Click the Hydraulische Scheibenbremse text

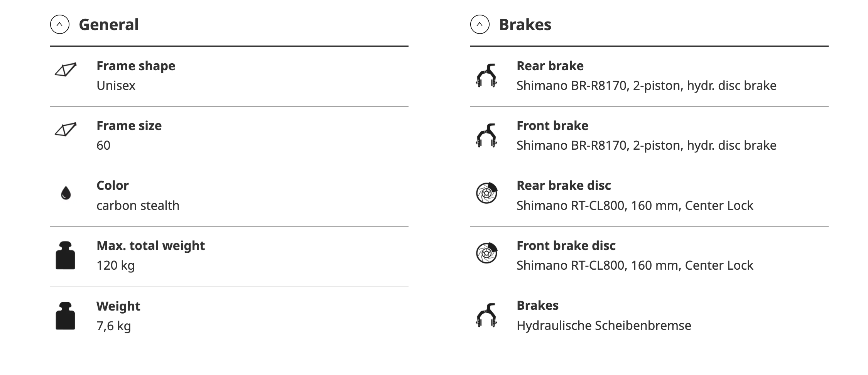click(x=604, y=326)
